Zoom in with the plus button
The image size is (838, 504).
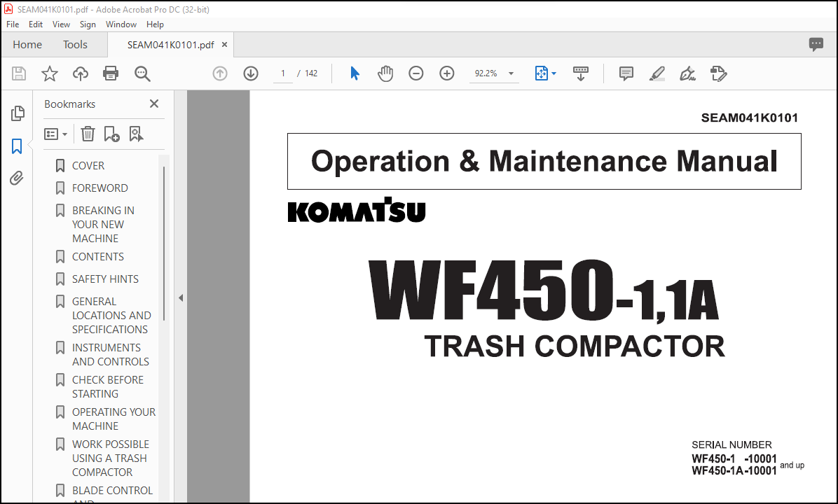point(447,73)
